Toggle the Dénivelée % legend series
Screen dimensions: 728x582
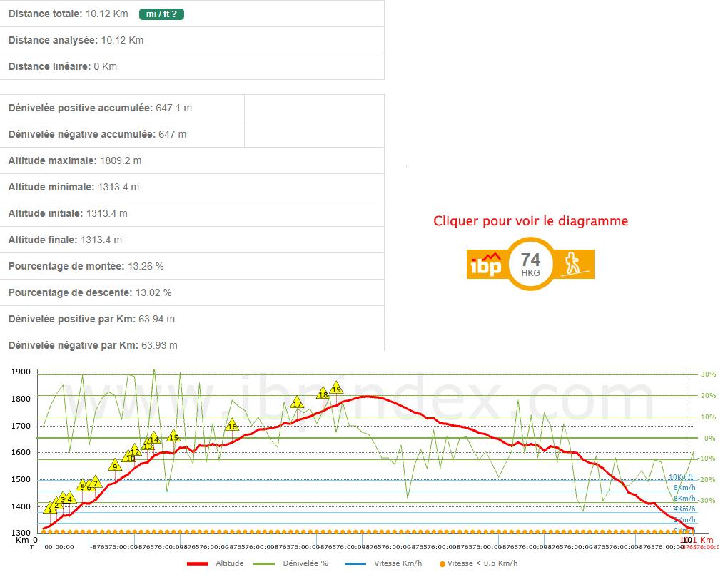305,563
